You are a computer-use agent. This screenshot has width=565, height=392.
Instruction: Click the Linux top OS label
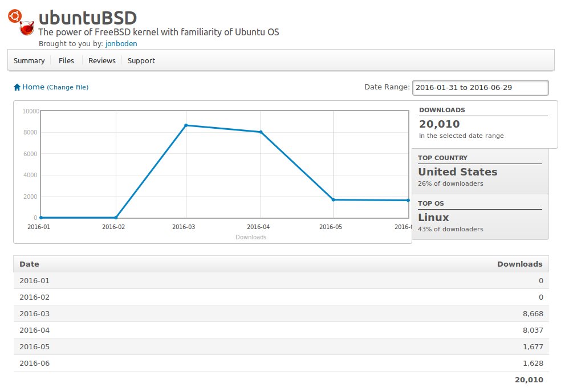pyautogui.click(x=433, y=218)
